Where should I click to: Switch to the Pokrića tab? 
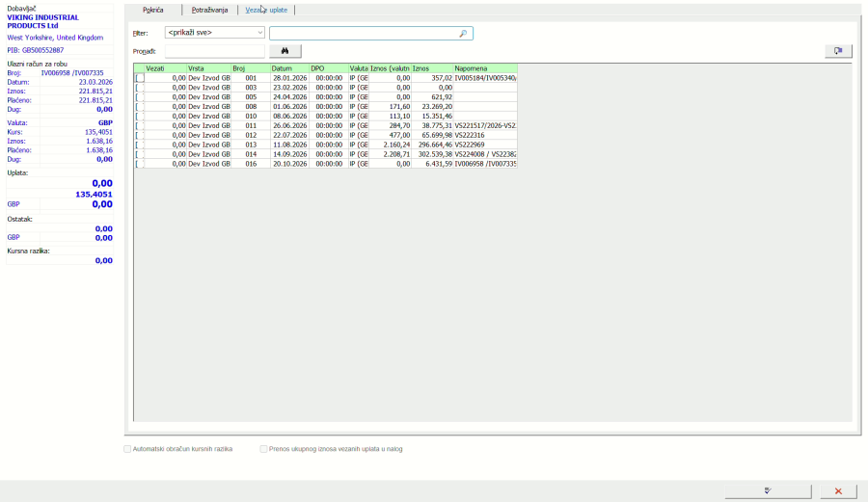tap(152, 10)
